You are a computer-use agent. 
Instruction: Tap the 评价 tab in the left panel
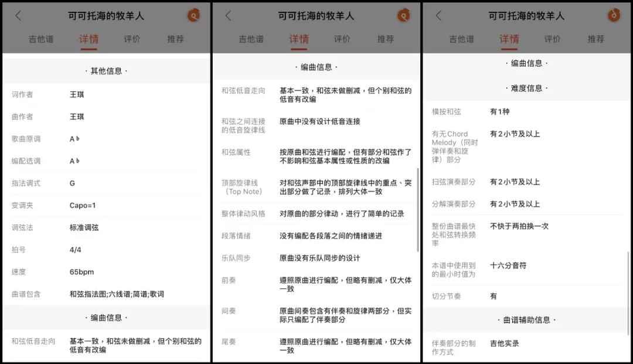[132, 40]
